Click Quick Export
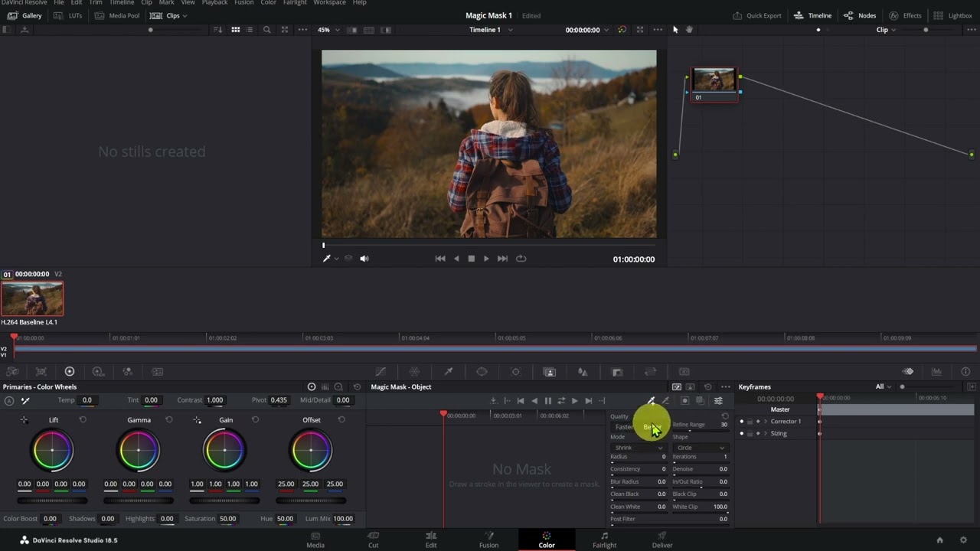 757,15
